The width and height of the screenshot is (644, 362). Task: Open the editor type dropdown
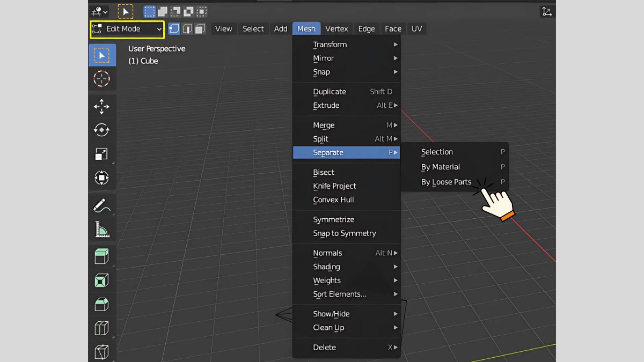[100, 11]
